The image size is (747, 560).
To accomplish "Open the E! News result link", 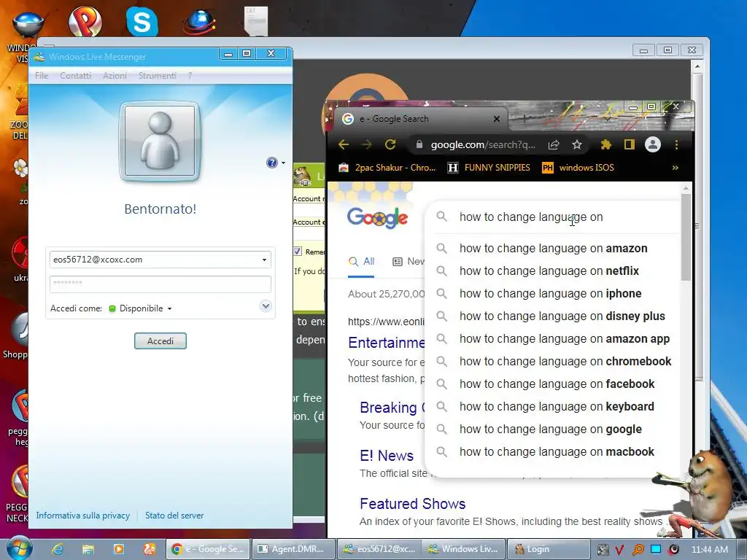I will click(x=387, y=456).
